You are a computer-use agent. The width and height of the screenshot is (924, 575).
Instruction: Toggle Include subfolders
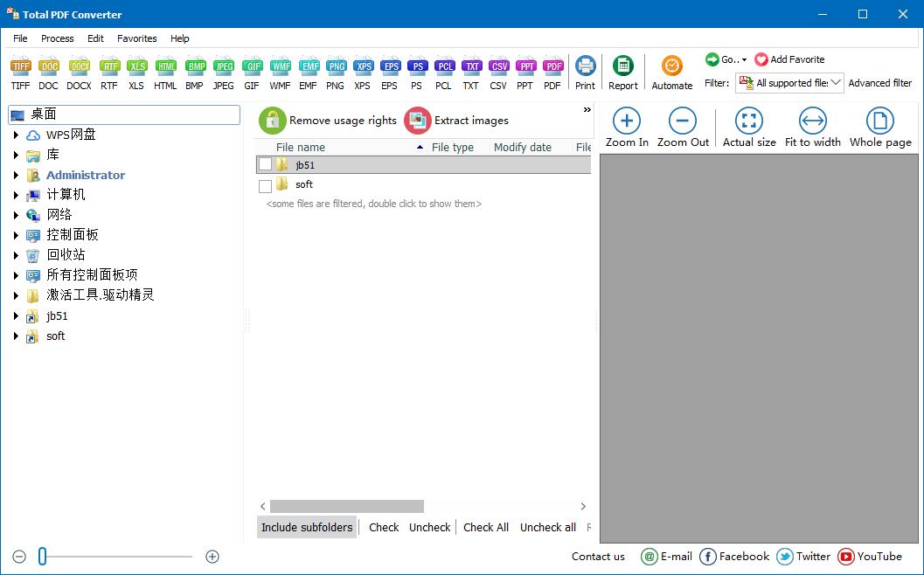(x=307, y=527)
